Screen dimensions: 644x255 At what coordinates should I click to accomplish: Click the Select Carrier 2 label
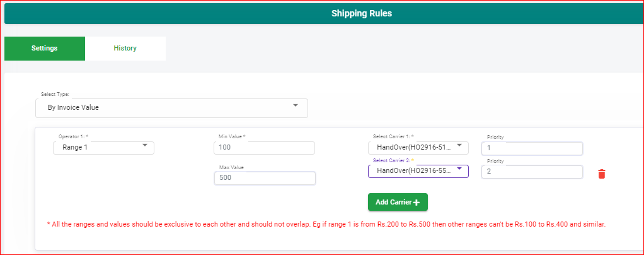pos(393,160)
